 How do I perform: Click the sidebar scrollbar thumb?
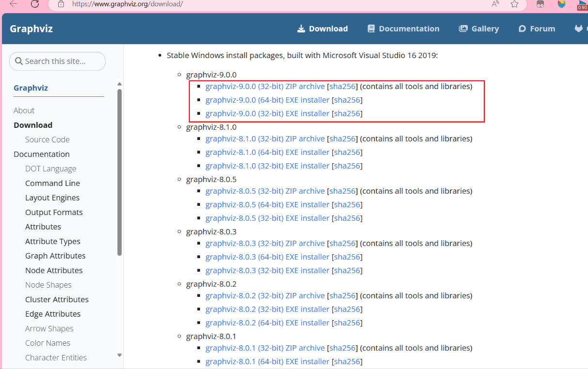point(120,172)
